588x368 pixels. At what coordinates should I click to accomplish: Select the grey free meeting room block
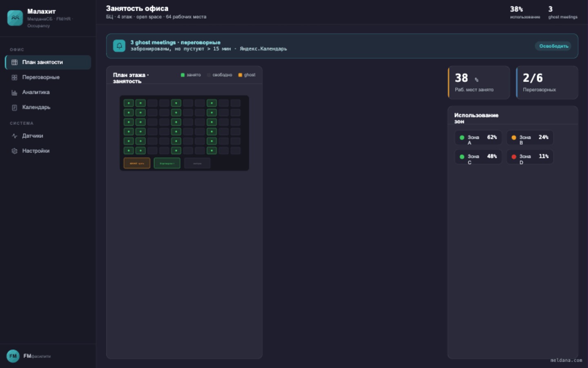tap(197, 163)
